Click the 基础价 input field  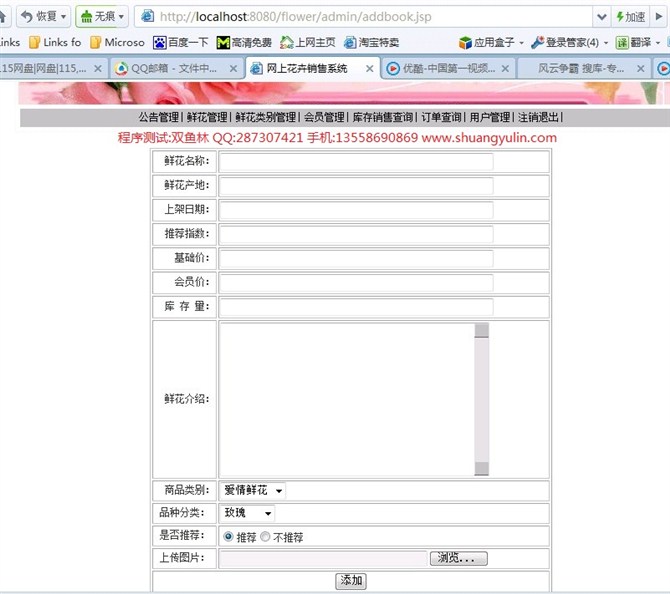(x=356, y=259)
